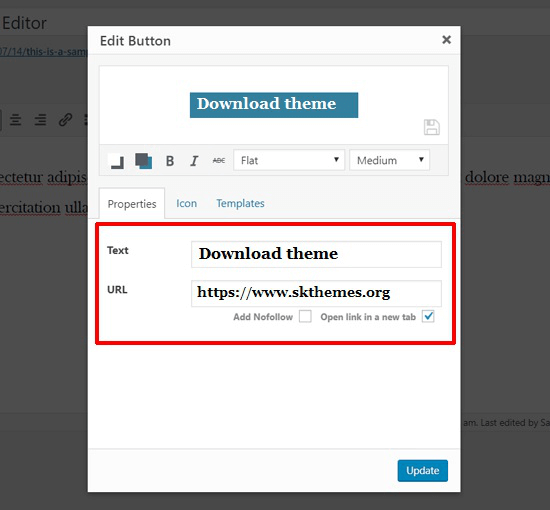Image resolution: width=550 pixels, height=510 pixels.
Task: Click the URL input field
Action: point(316,293)
